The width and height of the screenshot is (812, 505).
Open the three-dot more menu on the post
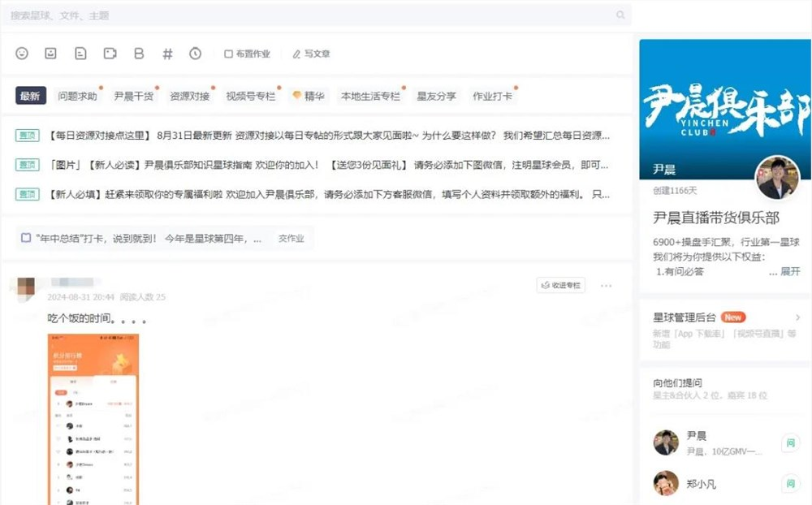[605, 286]
